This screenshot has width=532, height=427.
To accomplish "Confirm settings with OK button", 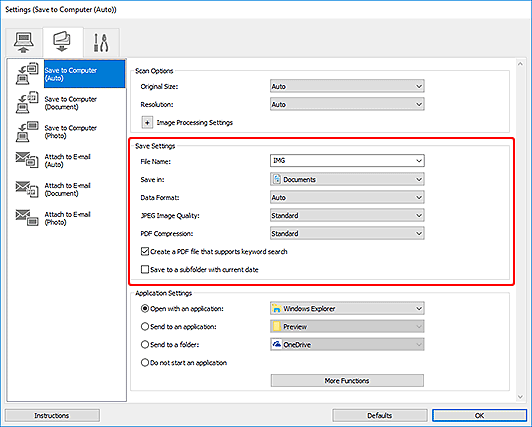I will point(479,415).
